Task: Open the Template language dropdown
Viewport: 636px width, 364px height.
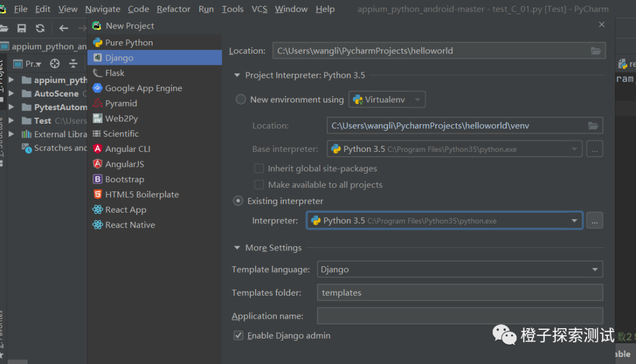Action: [x=460, y=269]
